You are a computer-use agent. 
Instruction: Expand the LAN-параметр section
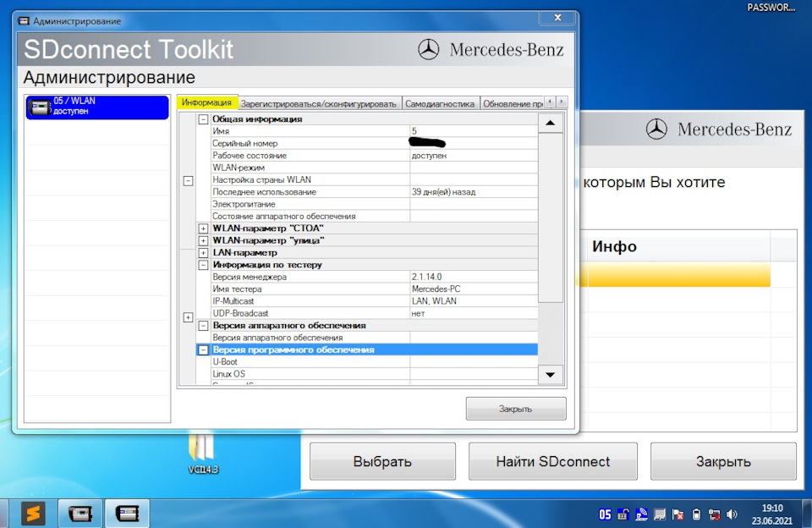(204, 253)
